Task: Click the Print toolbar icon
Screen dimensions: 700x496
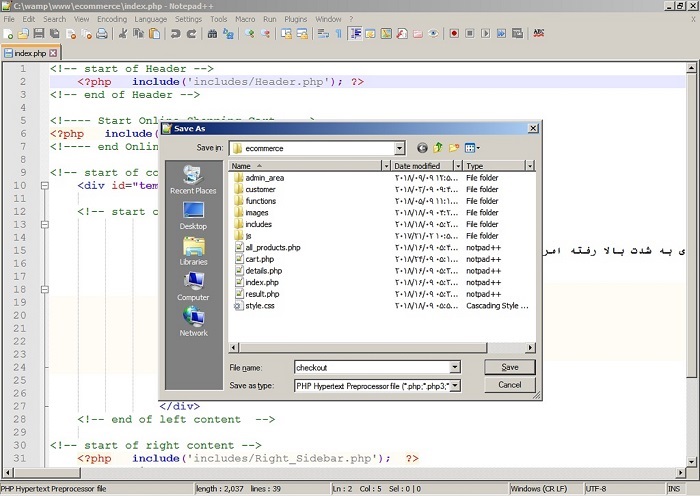Action: click(102, 33)
